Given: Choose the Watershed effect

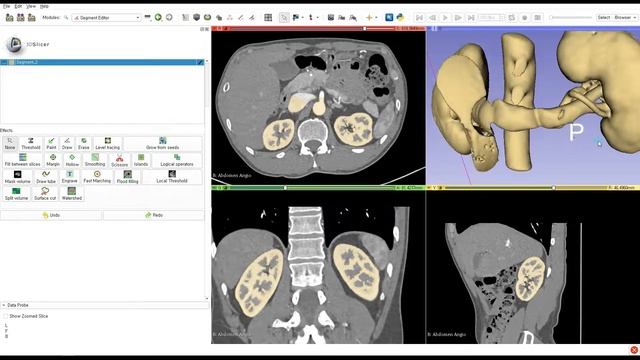Looking at the screenshot, I should [x=72, y=194].
